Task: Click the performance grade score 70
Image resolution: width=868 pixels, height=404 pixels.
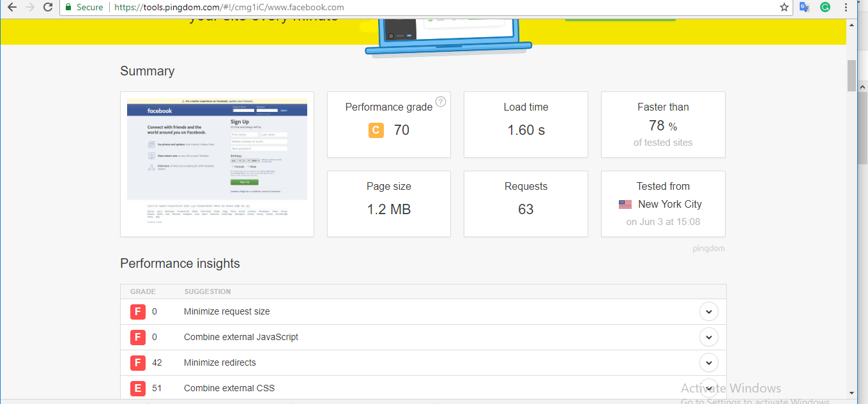Action: tap(402, 130)
